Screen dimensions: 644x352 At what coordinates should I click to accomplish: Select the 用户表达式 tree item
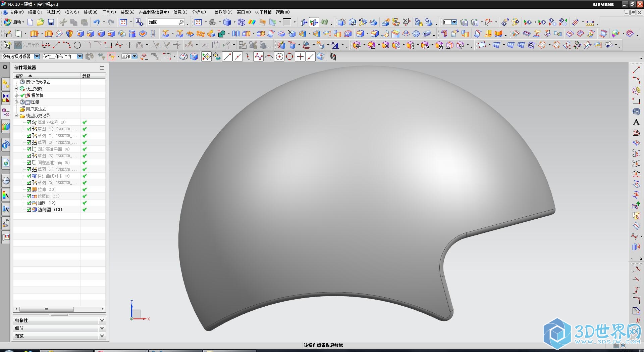click(36, 109)
